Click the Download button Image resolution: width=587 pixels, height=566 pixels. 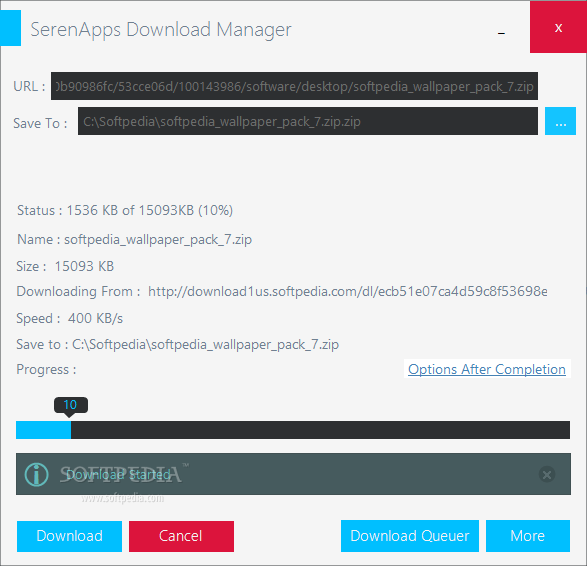[69, 536]
